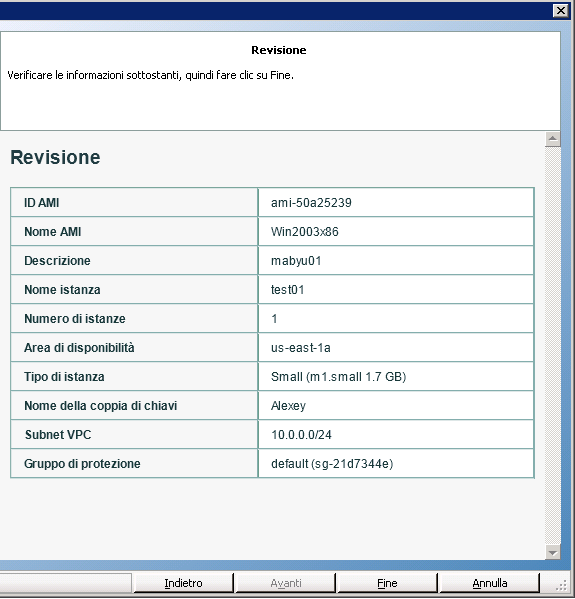Click the Numero di istanze value 1
This screenshot has height=599, width=575.
point(274,319)
